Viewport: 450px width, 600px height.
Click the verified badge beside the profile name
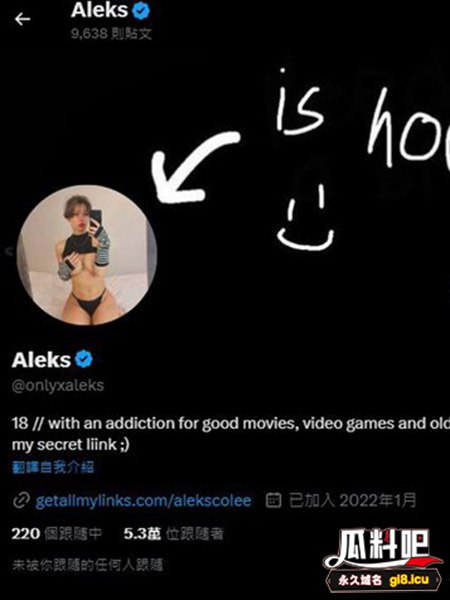[x=84, y=359]
